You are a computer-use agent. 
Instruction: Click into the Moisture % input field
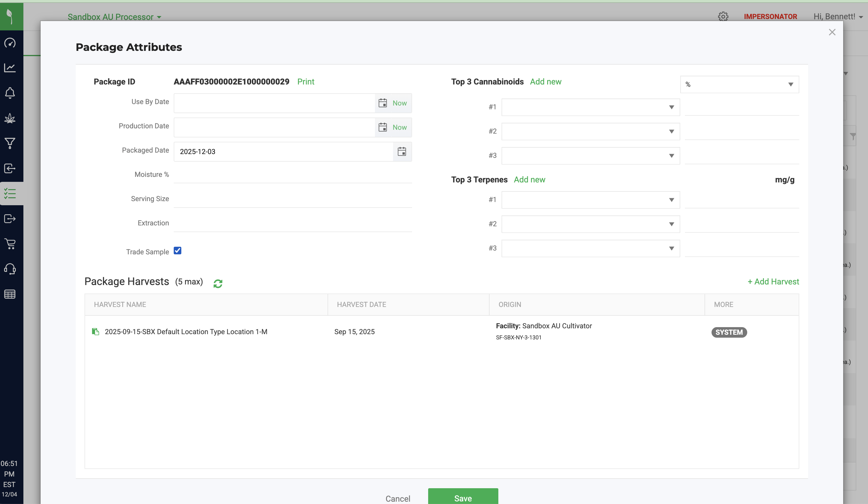pyautogui.click(x=292, y=175)
